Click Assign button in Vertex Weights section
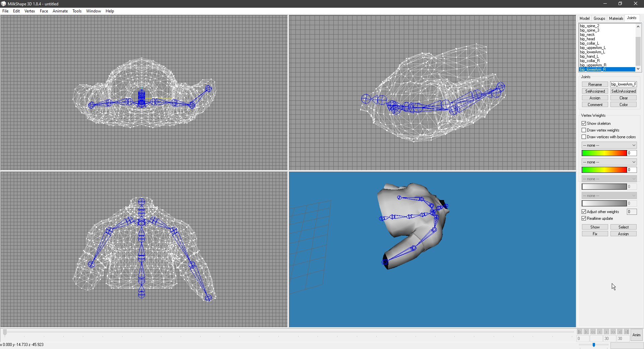 pyautogui.click(x=624, y=234)
